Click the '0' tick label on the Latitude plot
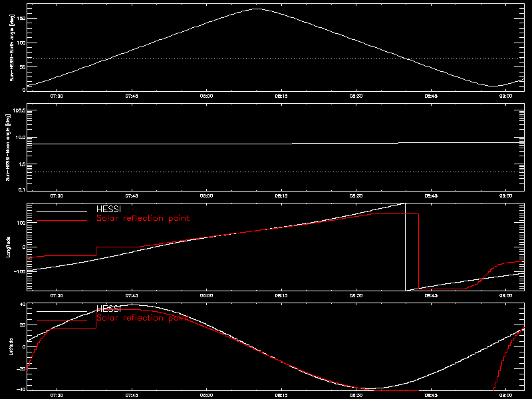Screen dimensions: 532x399 click(x=24, y=346)
